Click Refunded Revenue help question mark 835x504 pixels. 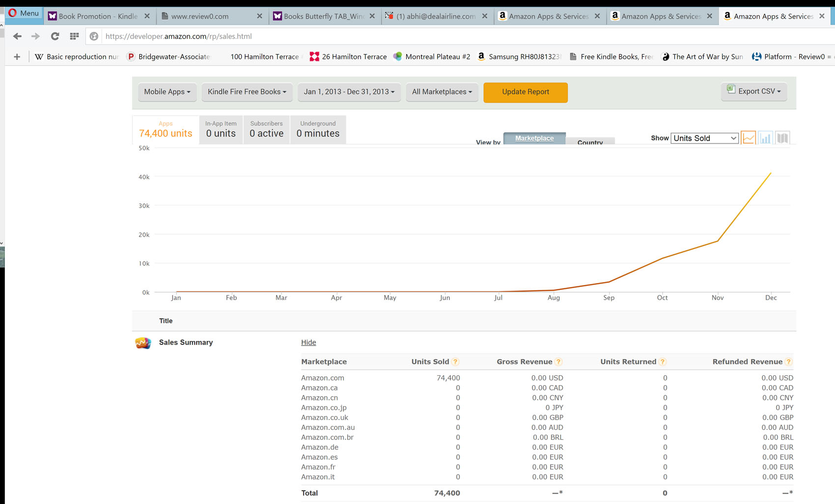tap(788, 362)
